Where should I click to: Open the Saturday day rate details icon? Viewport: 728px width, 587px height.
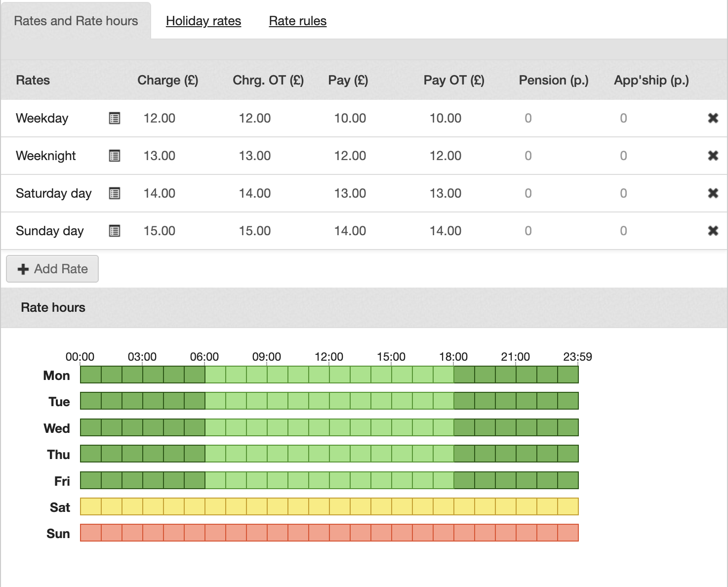click(115, 193)
